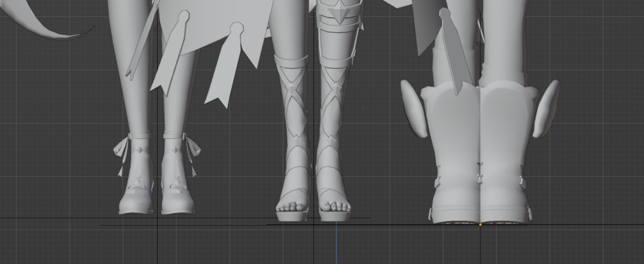
Task: Select the right wing ornament on the boots
Action: pyautogui.click(x=546, y=108)
